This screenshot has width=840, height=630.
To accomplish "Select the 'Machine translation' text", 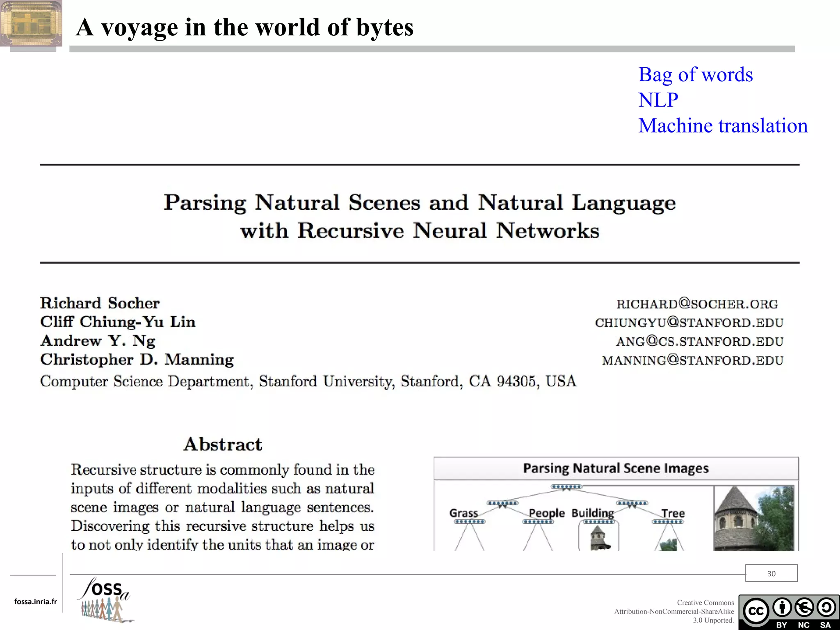I will tap(723, 126).
